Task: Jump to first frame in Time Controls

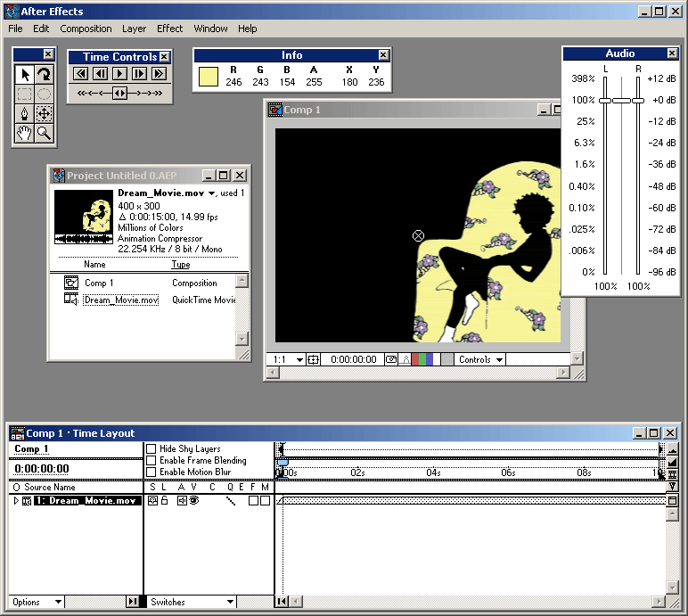Action: (x=81, y=74)
